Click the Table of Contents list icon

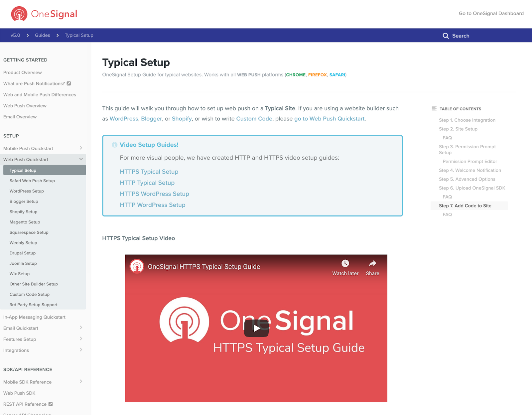tap(434, 108)
